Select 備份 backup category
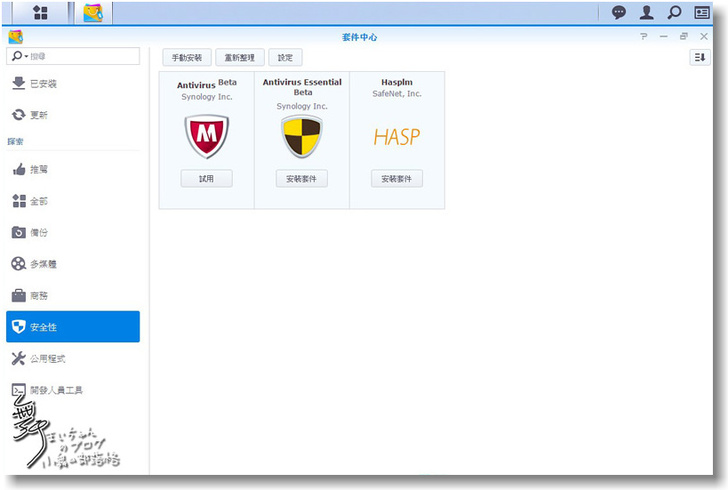Image resolution: width=728 pixels, height=490 pixels. point(73,232)
